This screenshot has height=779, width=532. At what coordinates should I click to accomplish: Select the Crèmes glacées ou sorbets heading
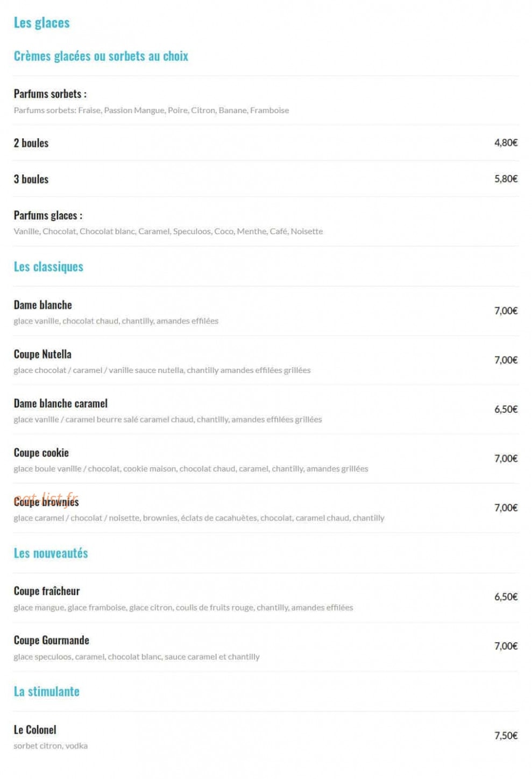(101, 56)
